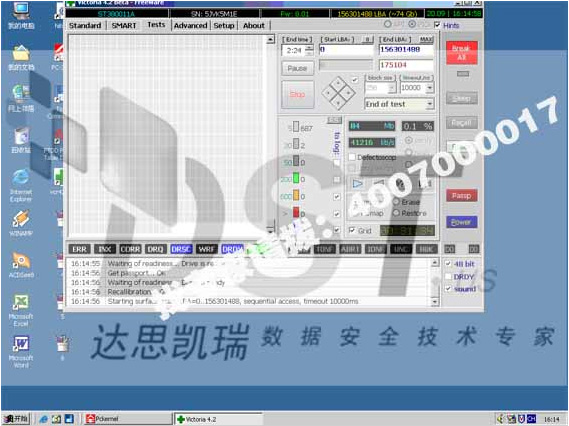Click the Internet Explorer quick launch icon

tap(44, 419)
